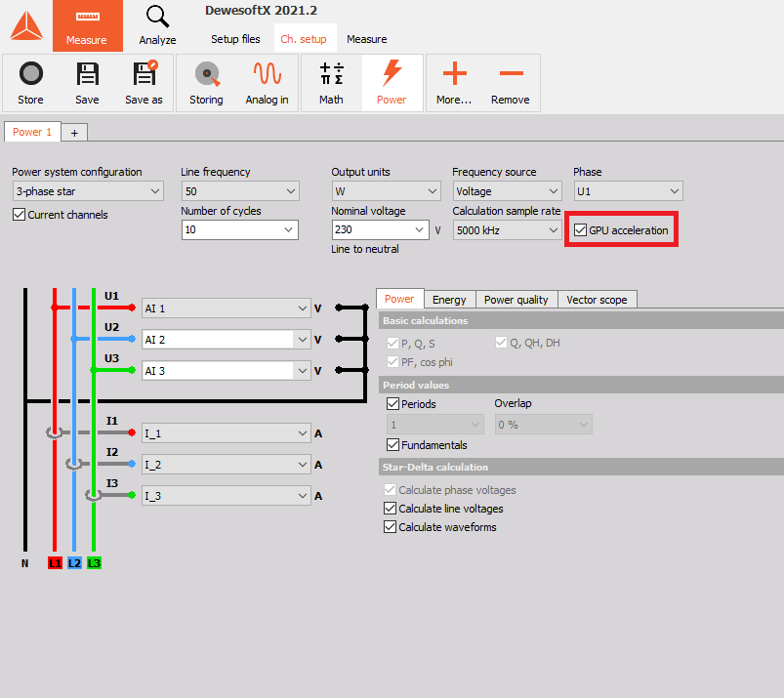Click the Dewesoft triangle logo icon
Image resolution: width=784 pixels, height=698 pixels.
pos(26,26)
